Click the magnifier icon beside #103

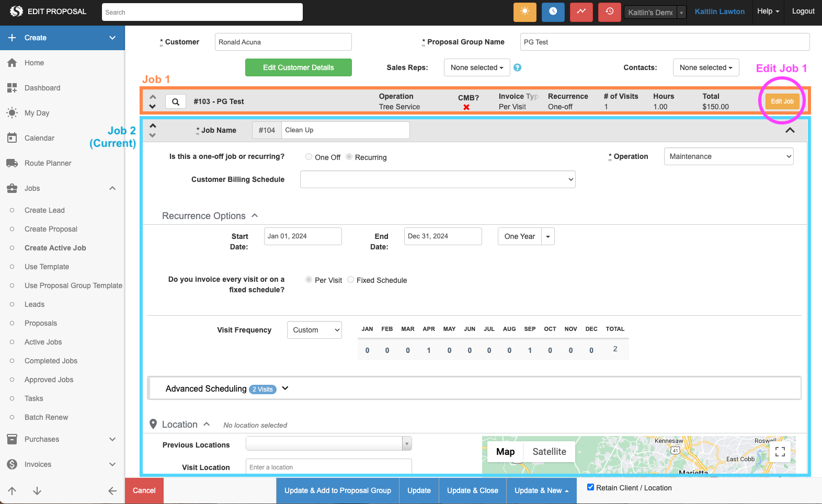tap(176, 101)
